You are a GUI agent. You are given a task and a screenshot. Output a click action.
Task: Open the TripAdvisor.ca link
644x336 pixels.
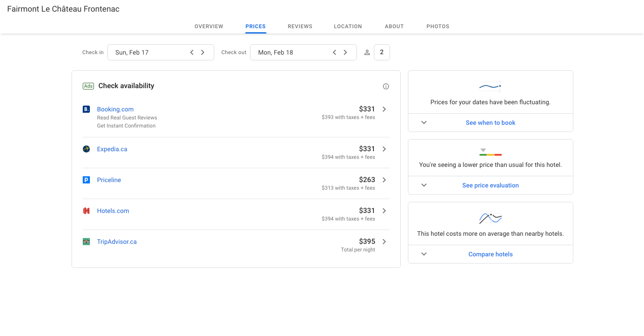(x=117, y=242)
